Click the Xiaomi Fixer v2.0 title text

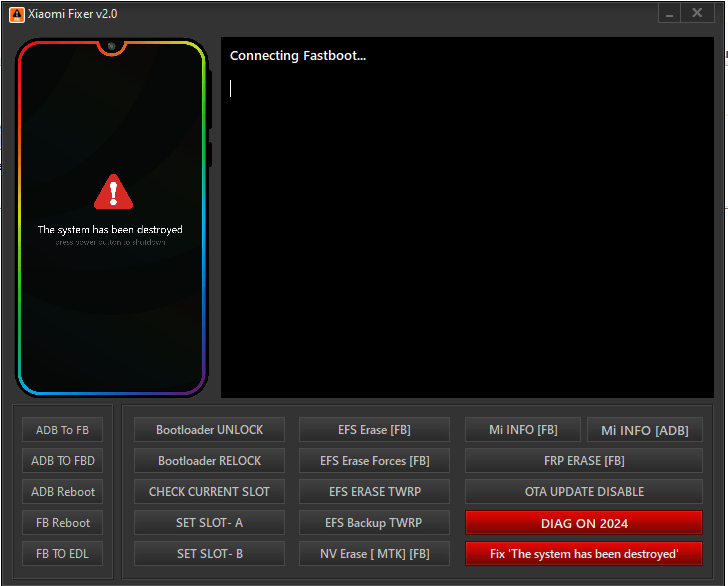72,14
